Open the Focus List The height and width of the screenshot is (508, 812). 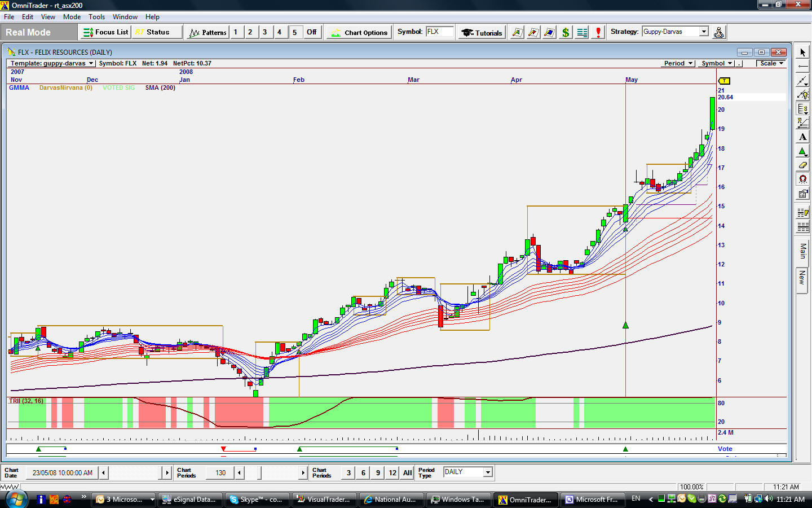pyautogui.click(x=106, y=32)
